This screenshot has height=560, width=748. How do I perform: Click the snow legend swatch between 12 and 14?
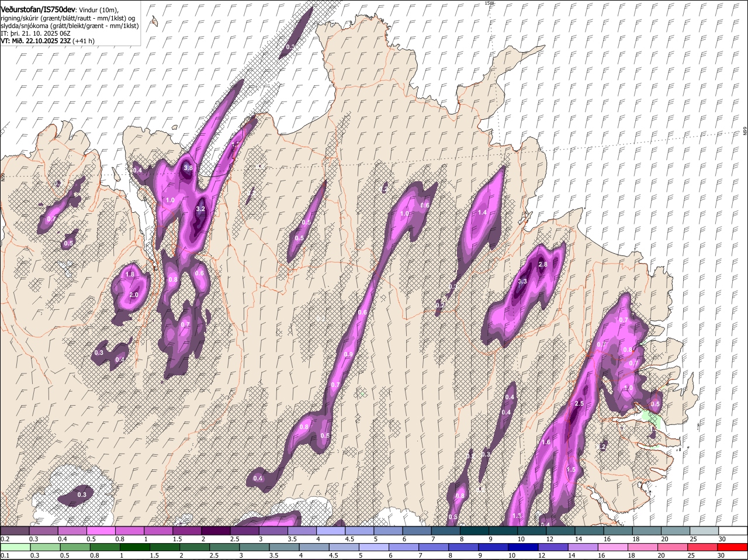(561, 531)
